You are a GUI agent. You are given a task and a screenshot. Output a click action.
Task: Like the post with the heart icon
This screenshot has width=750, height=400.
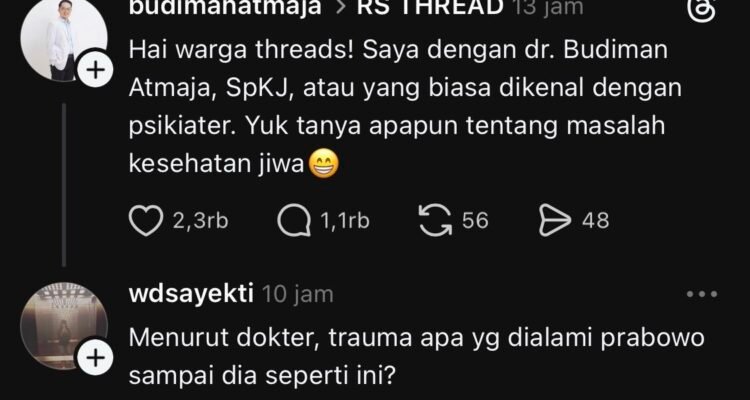pyautogui.click(x=145, y=221)
